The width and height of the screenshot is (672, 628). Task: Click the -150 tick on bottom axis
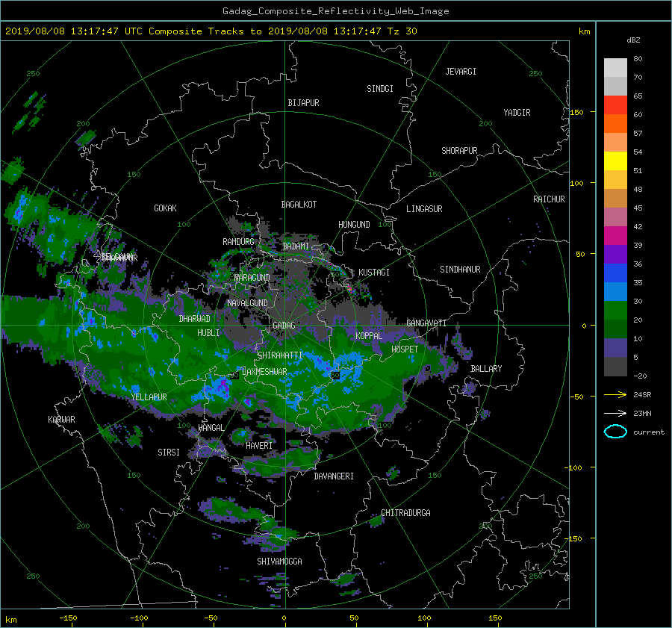[68, 618]
